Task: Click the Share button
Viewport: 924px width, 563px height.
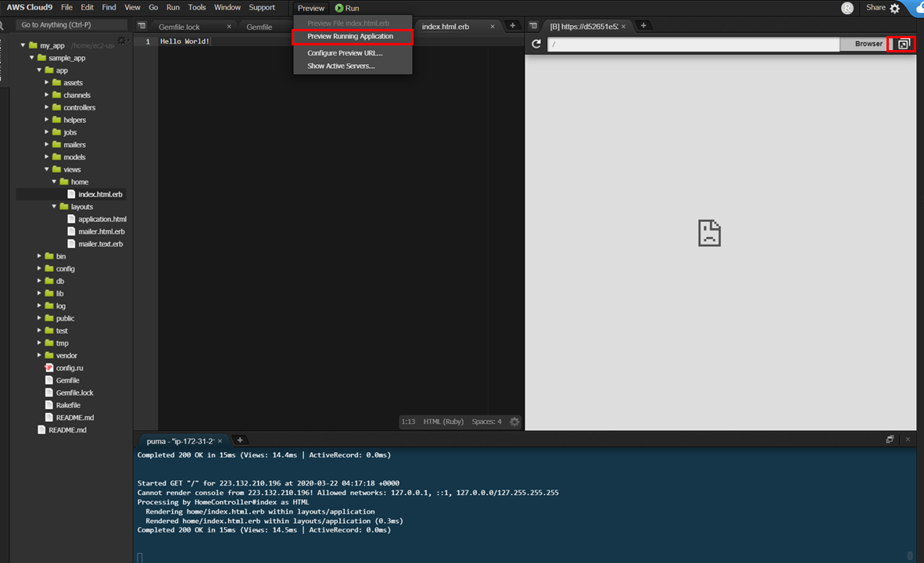Action: click(x=876, y=8)
